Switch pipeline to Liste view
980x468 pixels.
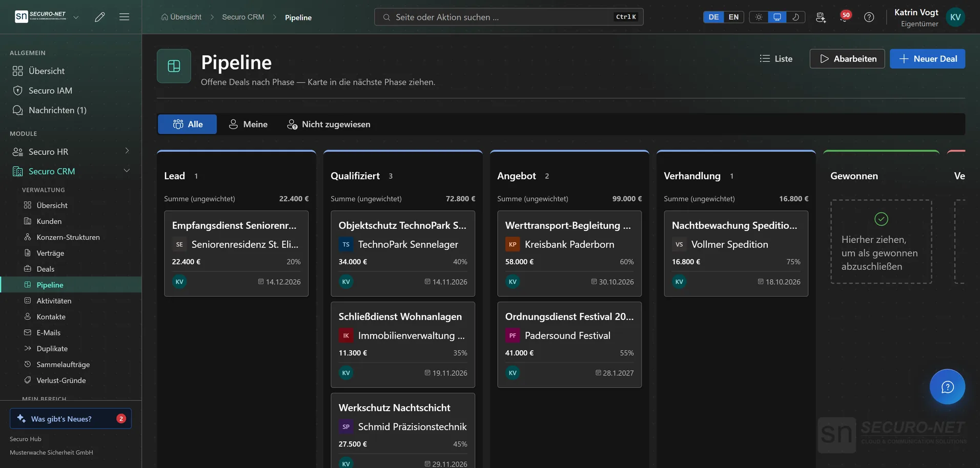tap(776, 59)
